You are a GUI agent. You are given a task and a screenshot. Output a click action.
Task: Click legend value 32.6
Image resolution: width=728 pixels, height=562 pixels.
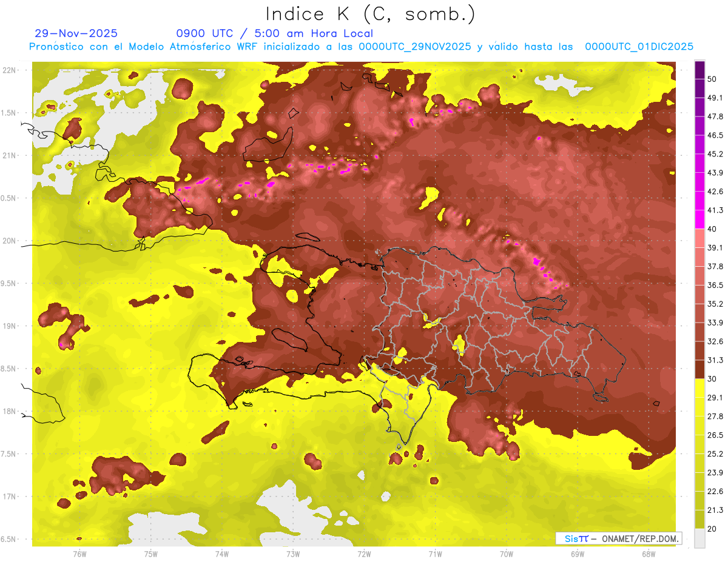click(x=715, y=341)
